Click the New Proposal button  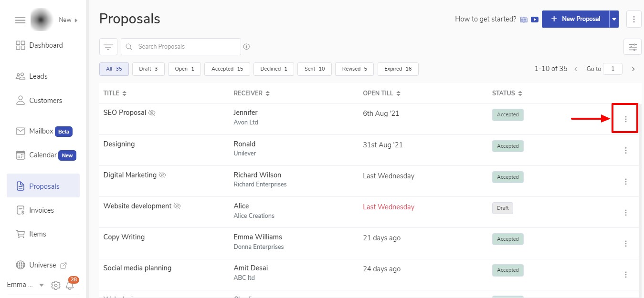pos(575,19)
